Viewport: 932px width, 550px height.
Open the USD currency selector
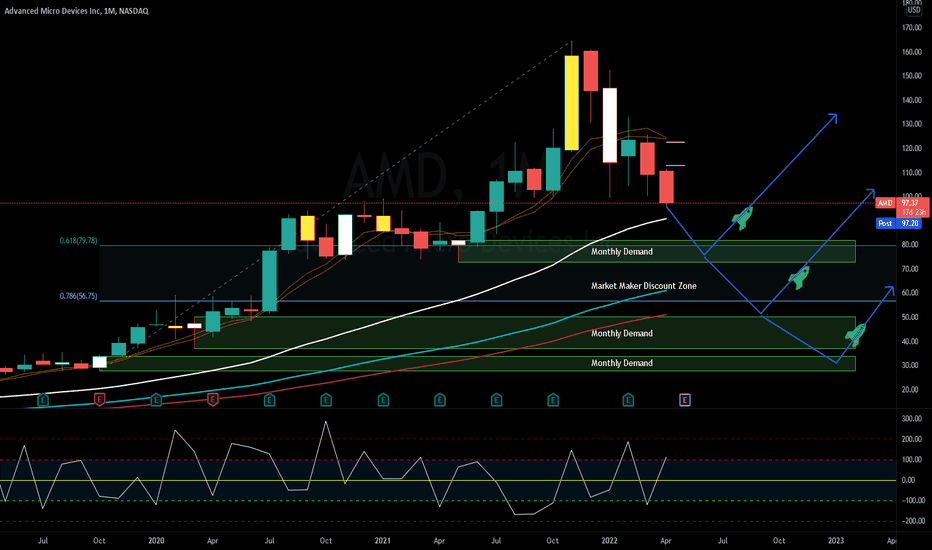tap(914, 10)
